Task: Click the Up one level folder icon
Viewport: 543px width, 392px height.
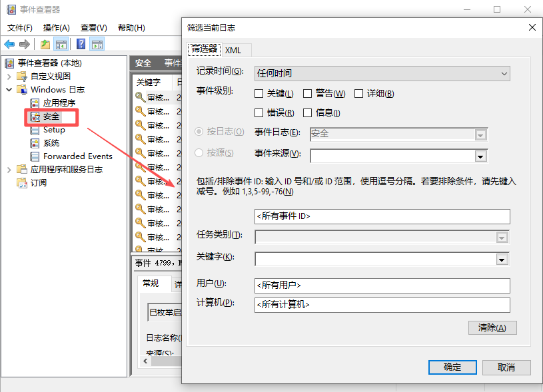Action: tap(45, 45)
